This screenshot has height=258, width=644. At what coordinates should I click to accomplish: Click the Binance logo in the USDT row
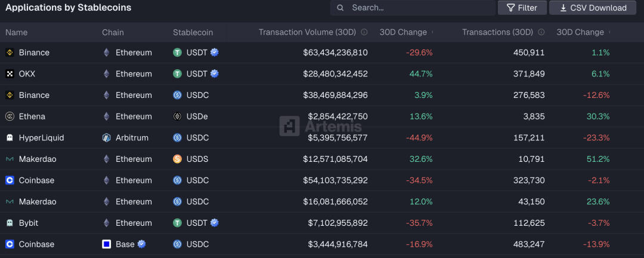pos(10,53)
